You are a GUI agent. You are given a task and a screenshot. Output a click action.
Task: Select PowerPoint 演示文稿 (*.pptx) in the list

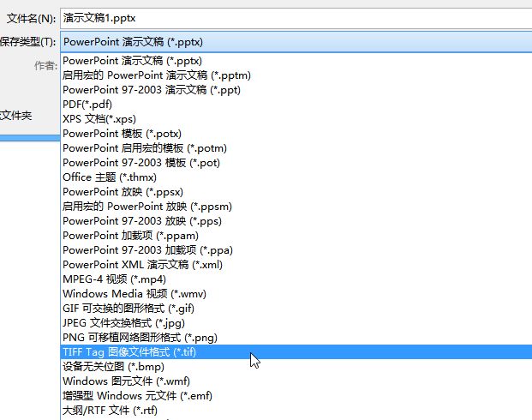pyautogui.click(x=296, y=61)
